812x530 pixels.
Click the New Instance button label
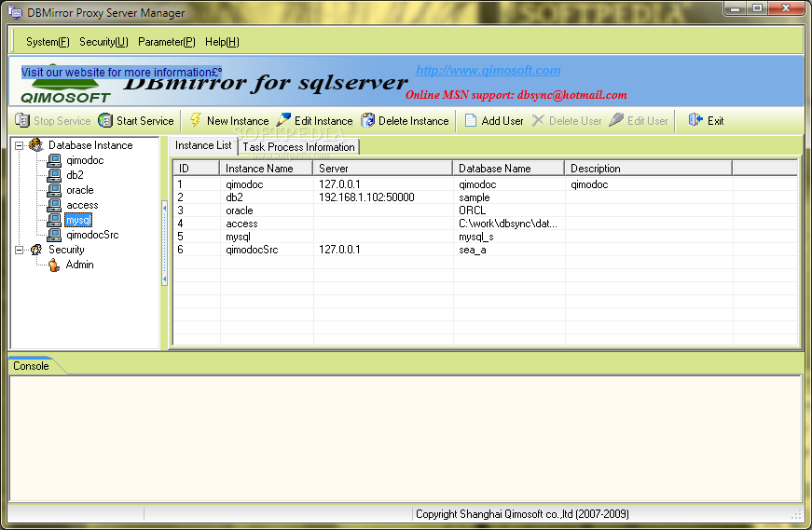[238, 120]
